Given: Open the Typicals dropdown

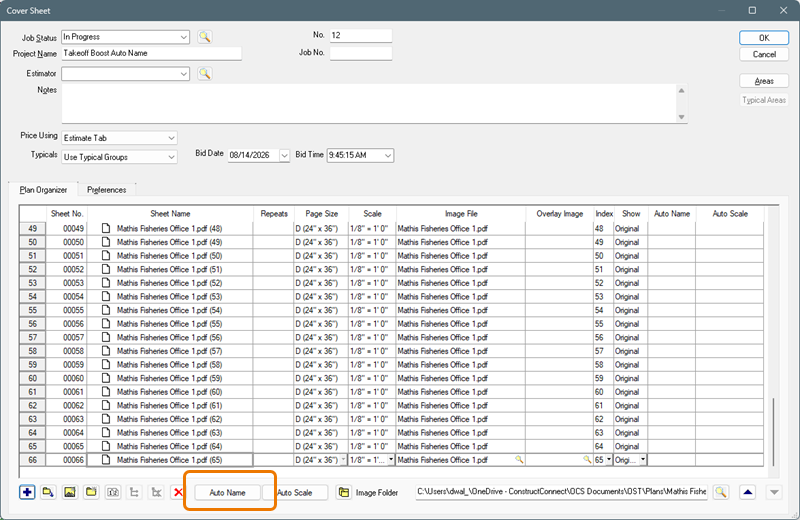Looking at the screenshot, I should [171, 157].
